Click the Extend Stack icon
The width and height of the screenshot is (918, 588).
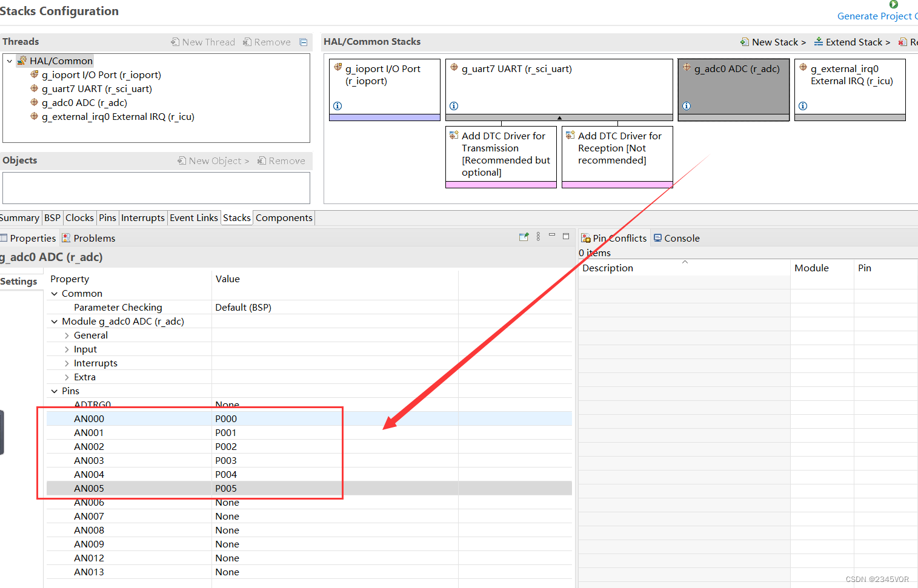point(819,42)
